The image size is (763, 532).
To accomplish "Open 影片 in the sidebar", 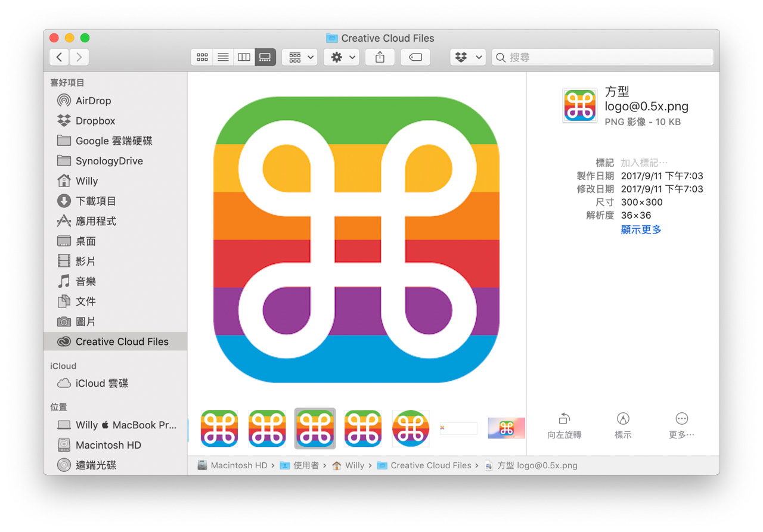I will click(x=115, y=261).
